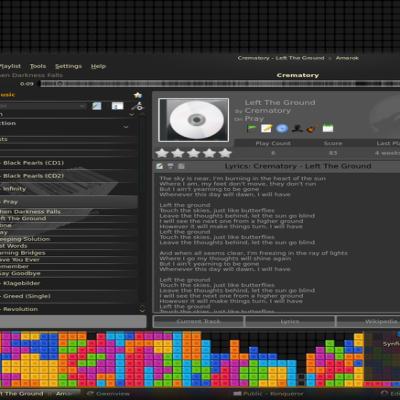
Task: Switch to Public - Konqueror in taskbar
Action: coord(269,394)
